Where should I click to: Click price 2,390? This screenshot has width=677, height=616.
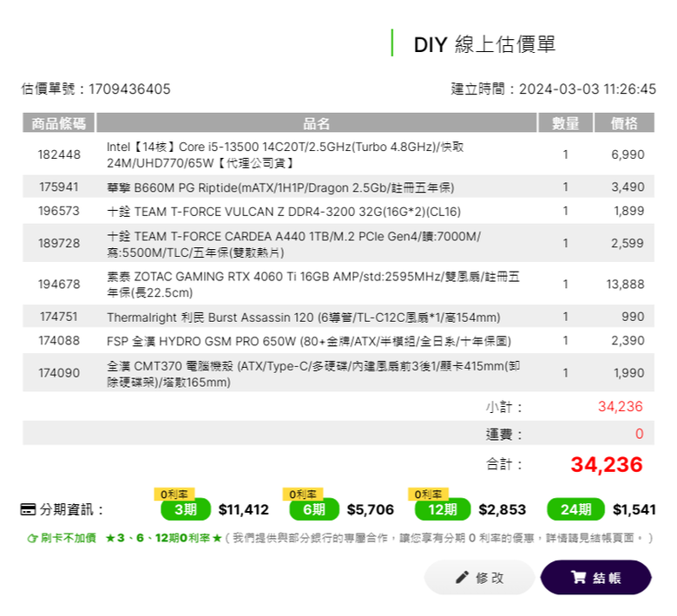[x=628, y=341]
